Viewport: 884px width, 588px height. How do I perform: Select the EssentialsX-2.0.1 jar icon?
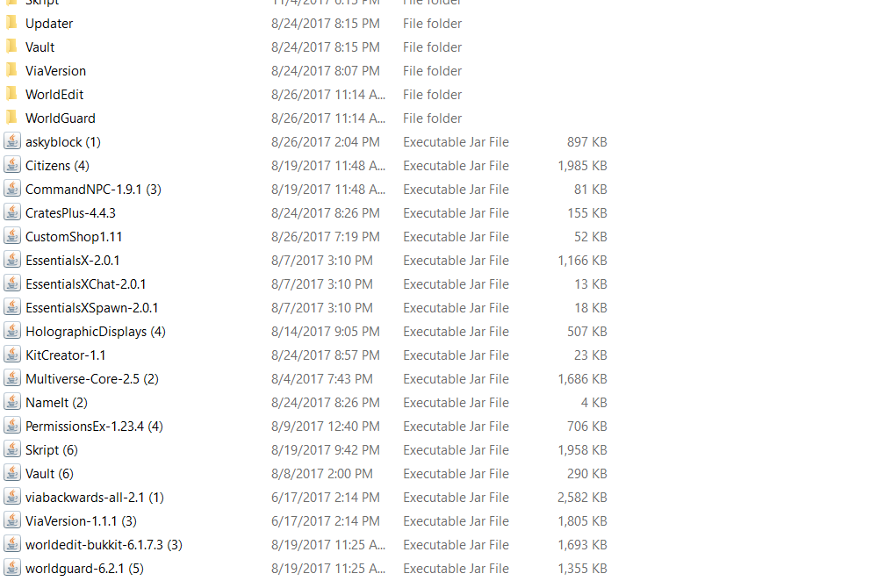12,259
